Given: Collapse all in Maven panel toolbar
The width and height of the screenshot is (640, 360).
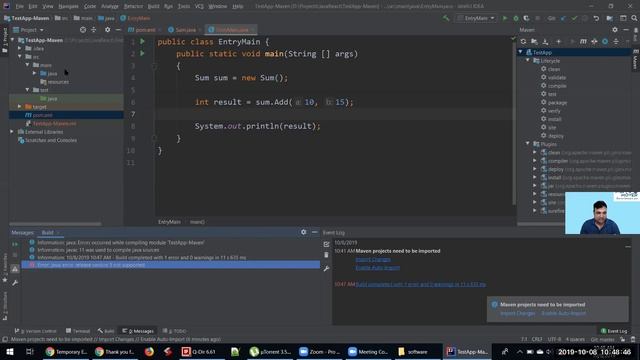Looking at the screenshot, I should coord(616,41).
